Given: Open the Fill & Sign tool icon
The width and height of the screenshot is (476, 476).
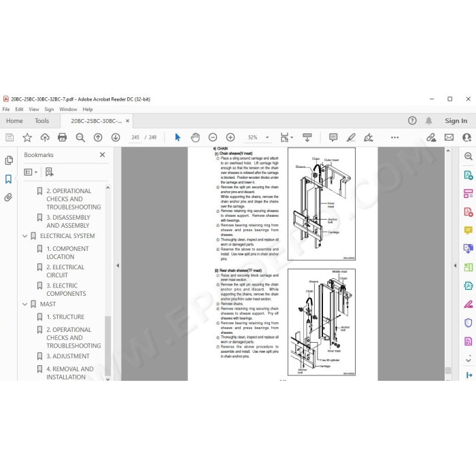Looking at the screenshot, I should coord(468,304).
